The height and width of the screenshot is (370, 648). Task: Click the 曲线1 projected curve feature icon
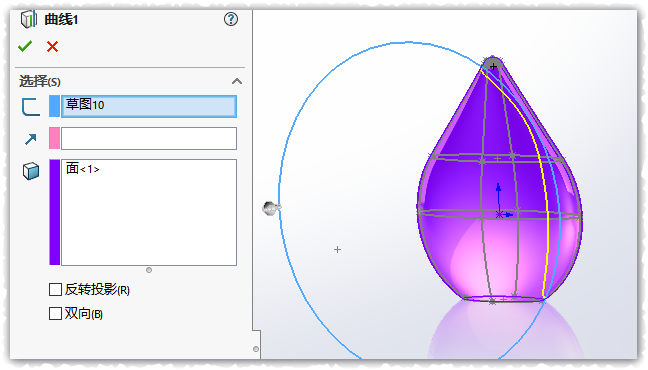pyautogui.click(x=29, y=19)
